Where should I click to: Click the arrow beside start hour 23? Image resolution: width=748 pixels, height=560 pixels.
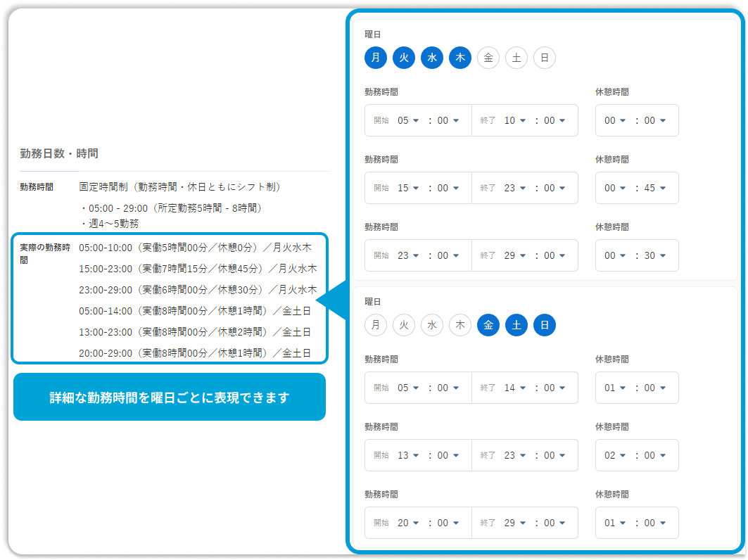point(416,255)
